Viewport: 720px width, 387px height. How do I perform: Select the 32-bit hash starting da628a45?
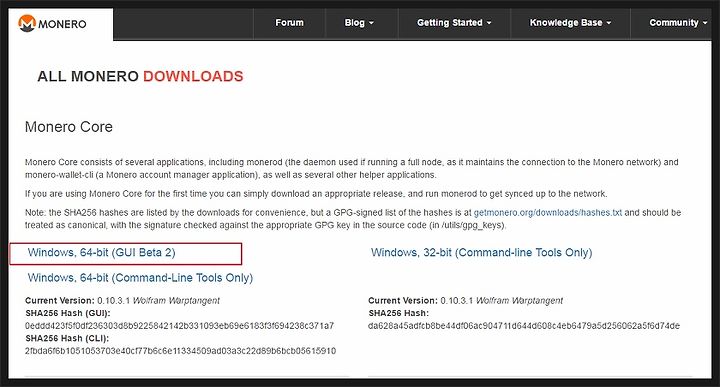pyautogui.click(x=524, y=326)
